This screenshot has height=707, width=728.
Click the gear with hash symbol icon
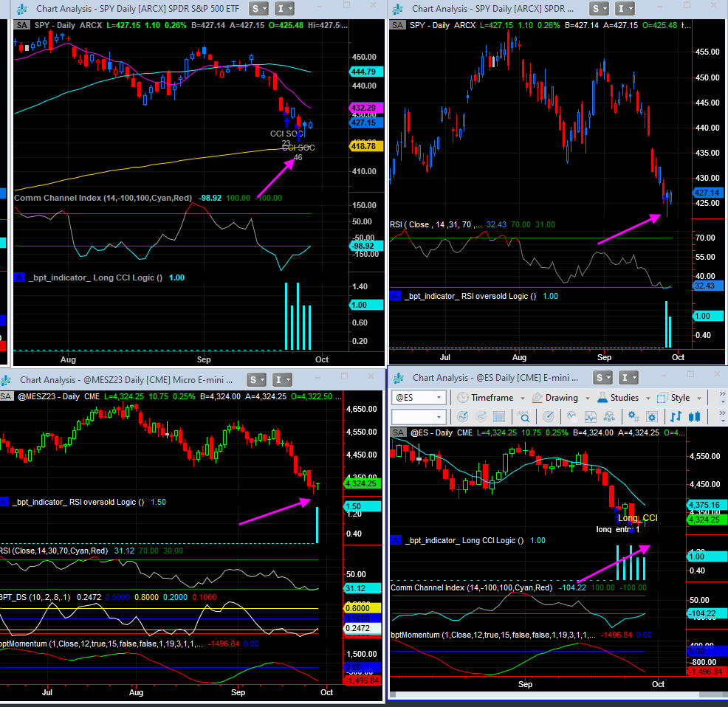pyautogui.click(x=633, y=416)
